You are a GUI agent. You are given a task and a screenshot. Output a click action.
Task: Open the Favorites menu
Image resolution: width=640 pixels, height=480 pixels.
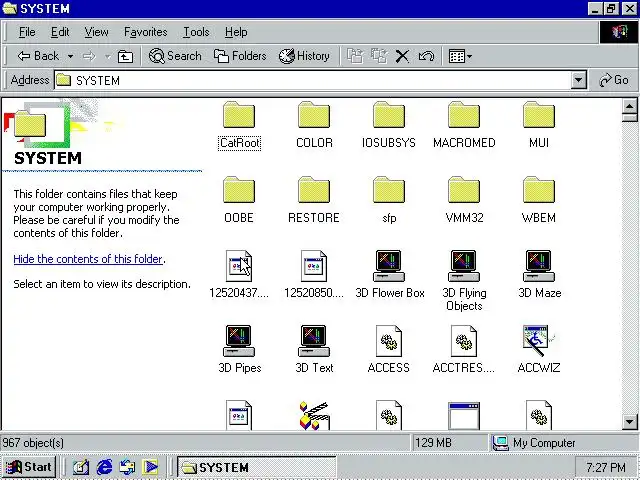tap(146, 32)
